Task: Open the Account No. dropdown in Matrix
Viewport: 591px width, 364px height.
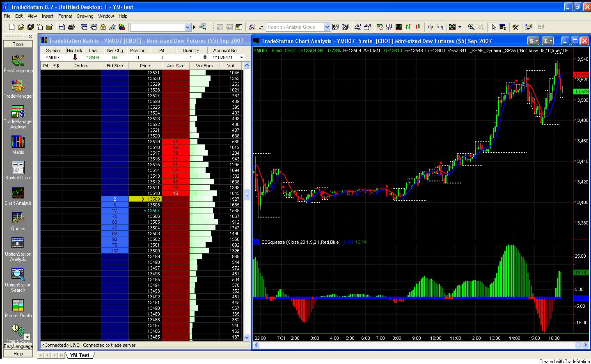Action: point(241,57)
